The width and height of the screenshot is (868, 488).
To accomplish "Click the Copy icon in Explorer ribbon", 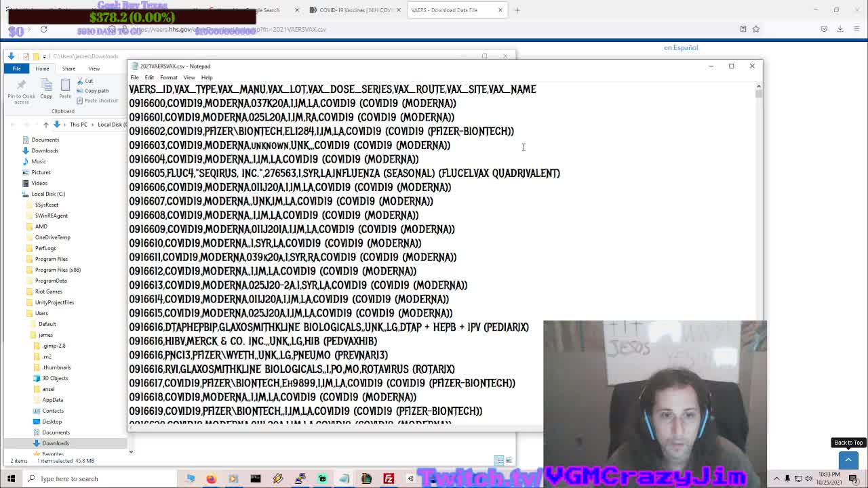I will click(x=46, y=85).
